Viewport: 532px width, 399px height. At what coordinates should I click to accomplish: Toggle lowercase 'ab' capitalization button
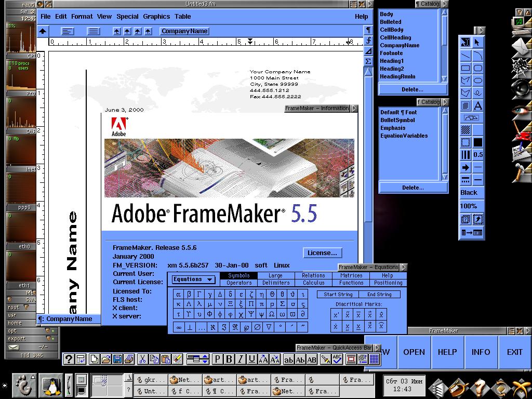(288, 359)
